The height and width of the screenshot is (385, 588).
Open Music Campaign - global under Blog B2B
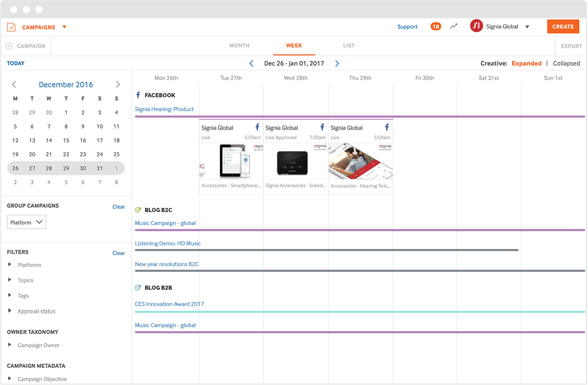165,325
